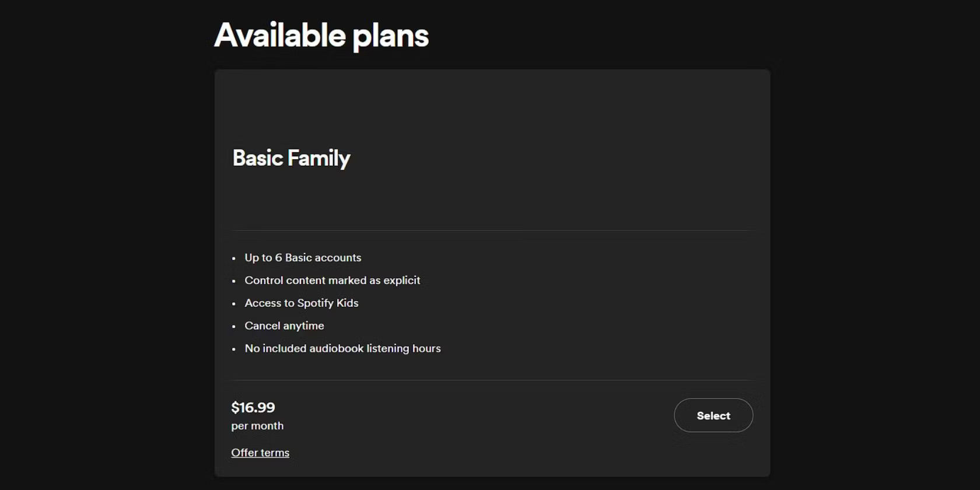Click the Access to Spotify Kids bullet
Viewport: 980px width, 490px height.
301,303
